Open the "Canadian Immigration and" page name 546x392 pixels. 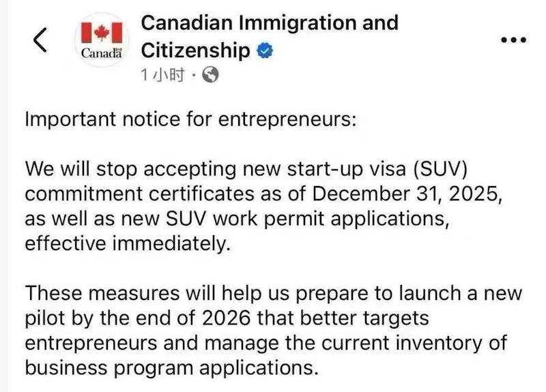[x=269, y=22]
